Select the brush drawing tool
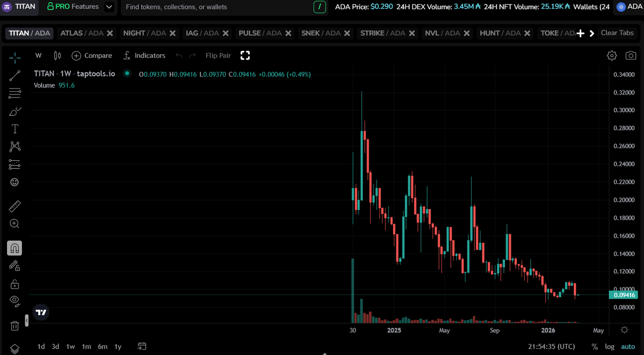 (15, 112)
